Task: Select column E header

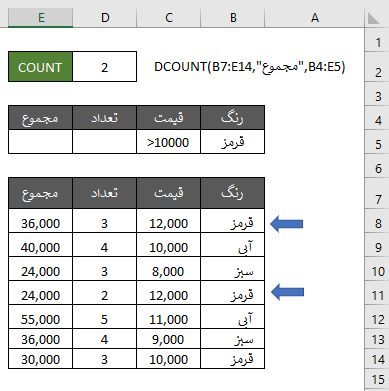Action: 40,18
